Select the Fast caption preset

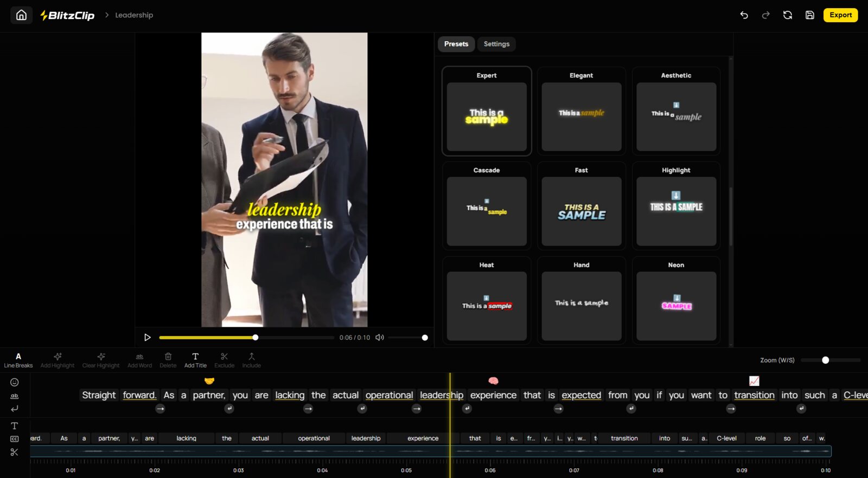pos(582,206)
